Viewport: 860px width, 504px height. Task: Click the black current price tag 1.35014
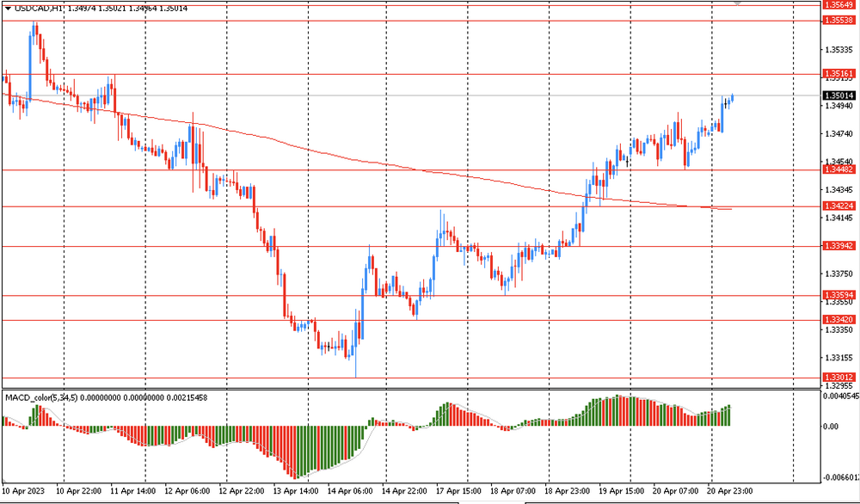pyautogui.click(x=838, y=95)
